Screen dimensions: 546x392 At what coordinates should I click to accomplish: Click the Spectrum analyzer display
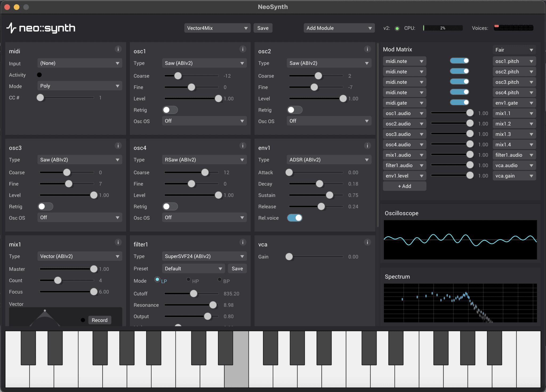460,303
